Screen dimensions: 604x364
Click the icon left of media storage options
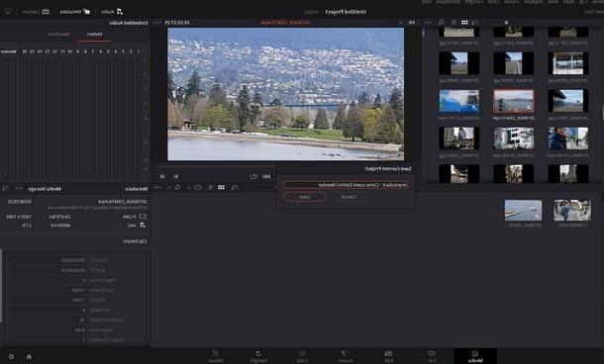click(x=412, y=23)
